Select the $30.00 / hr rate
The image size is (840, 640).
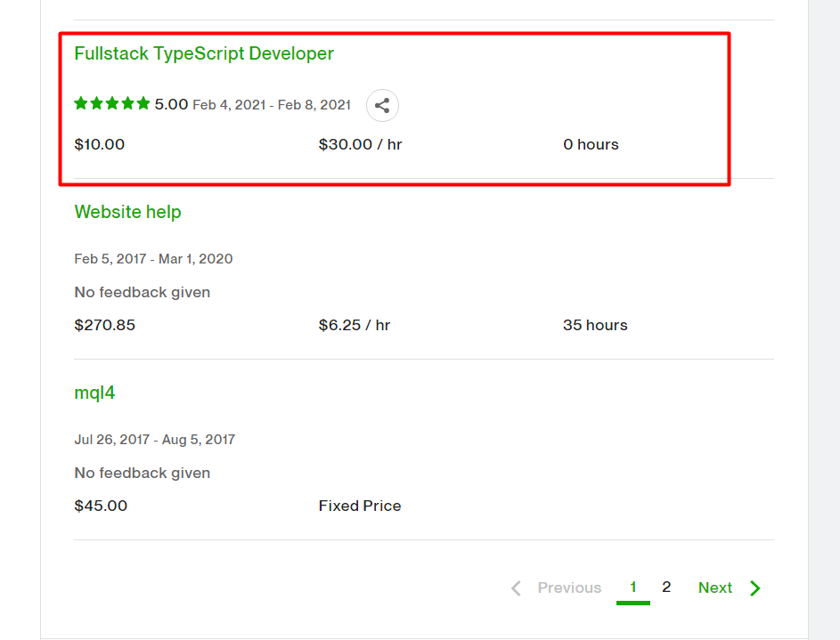pyautogui.click(x=360, y=144)
